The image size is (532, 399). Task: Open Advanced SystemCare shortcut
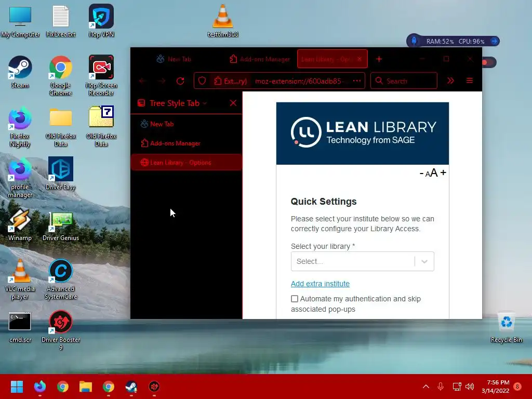[61, 280]
